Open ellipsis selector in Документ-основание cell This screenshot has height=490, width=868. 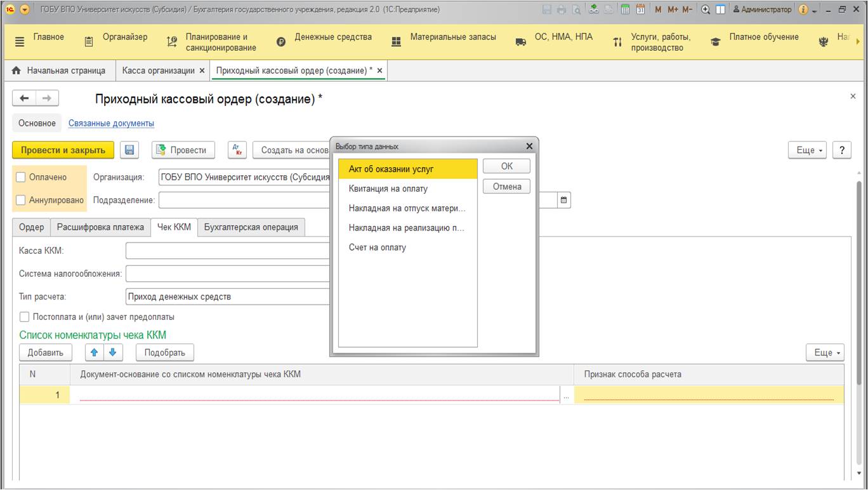[566, 395]
